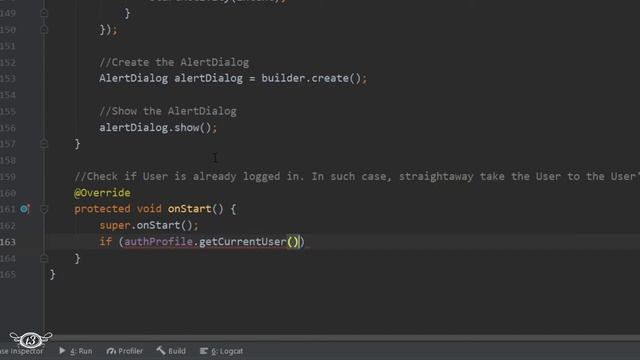Click on the @Override annotation
This screenshot has height=360, width=640.
[x=102, y=193]
